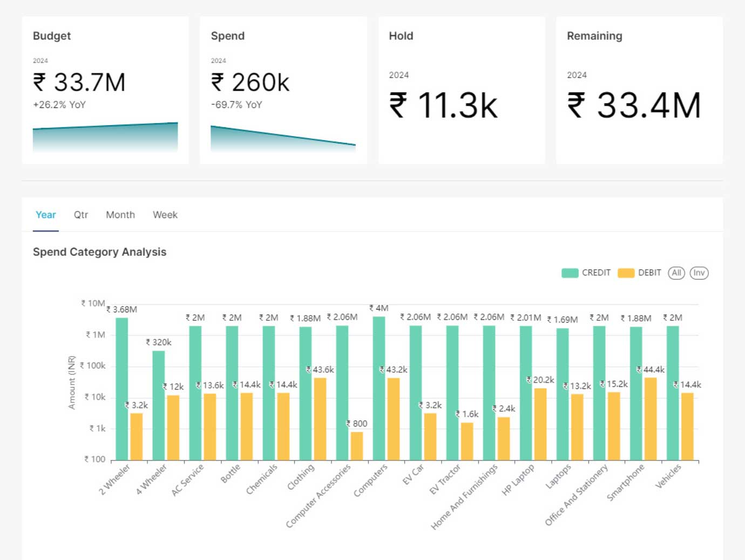Switch to the Week view tab
Image resolution: width=745 pixels, height=560 pixels.
click(165, 215)
